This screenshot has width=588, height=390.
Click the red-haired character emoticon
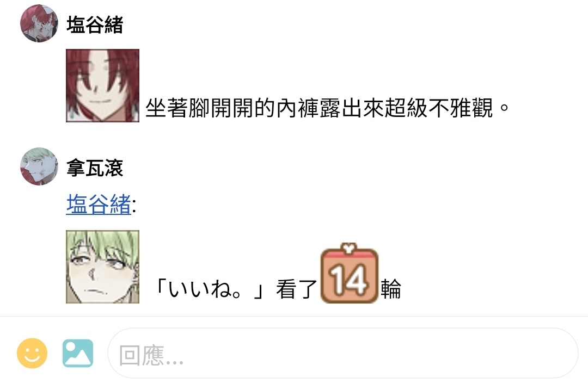click(103, 85)
